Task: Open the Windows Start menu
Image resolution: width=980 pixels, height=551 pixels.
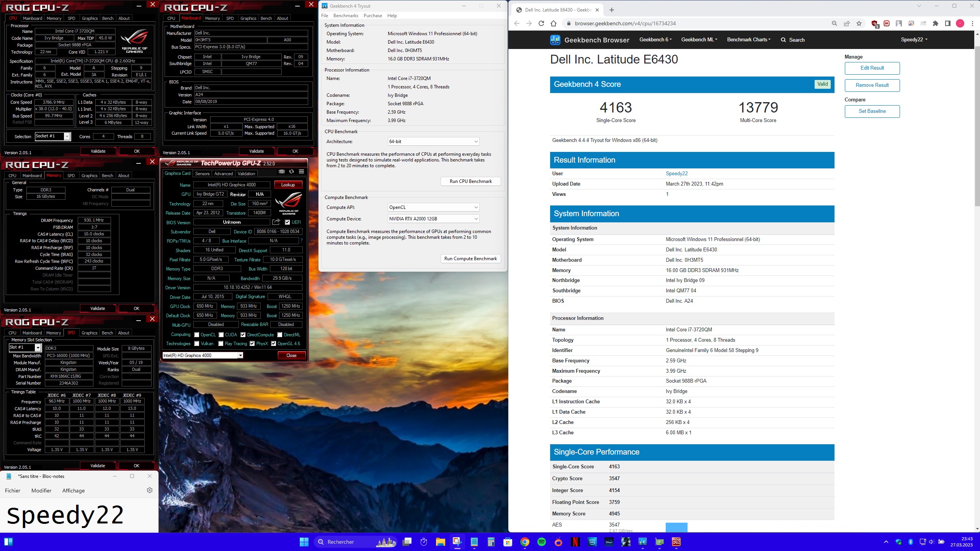Action: 304,542
